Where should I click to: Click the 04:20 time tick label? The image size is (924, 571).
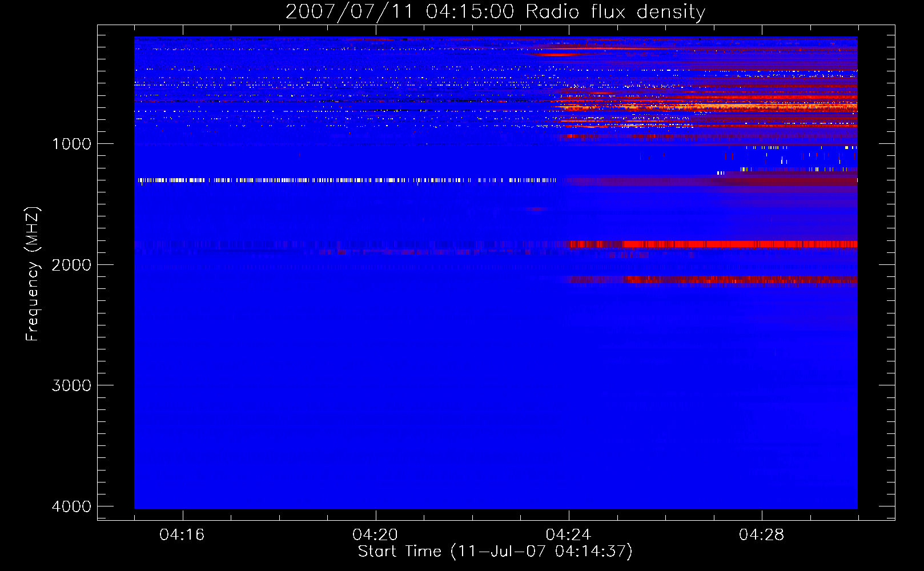(375, 535)
